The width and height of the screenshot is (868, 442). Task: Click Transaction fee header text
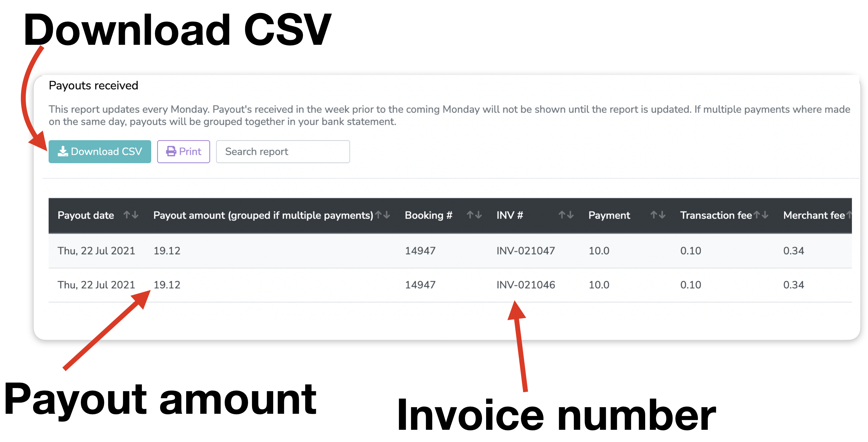pyautogui.click(x=716, y=215)
